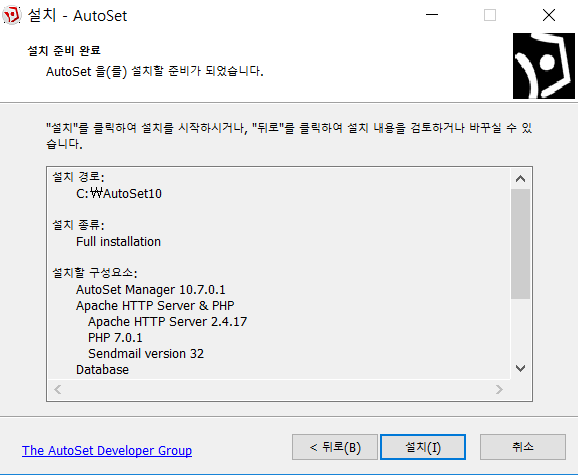Screen dimensions: 578x475
Task: Click the 설치 경로: label
Action: click(x=79, y=177)
